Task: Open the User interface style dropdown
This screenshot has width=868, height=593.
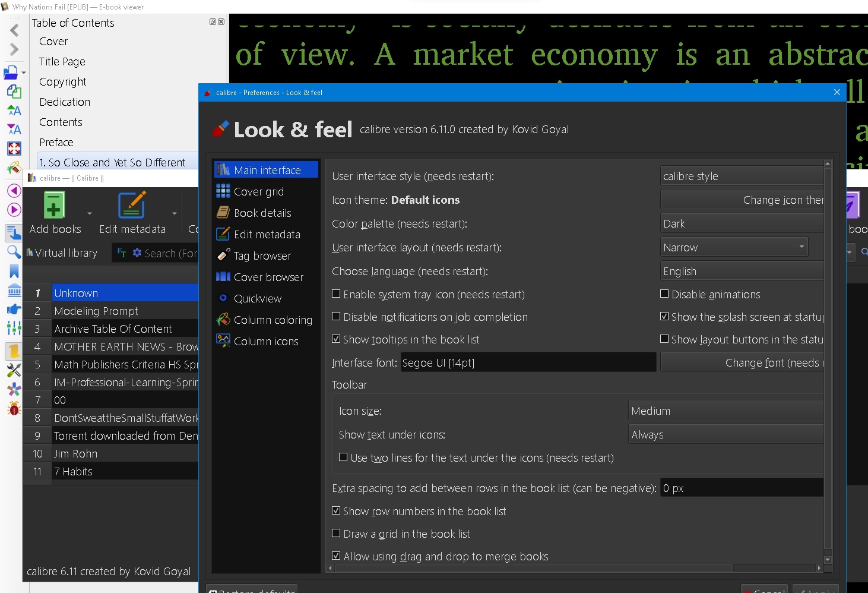Action: [742, 176]
